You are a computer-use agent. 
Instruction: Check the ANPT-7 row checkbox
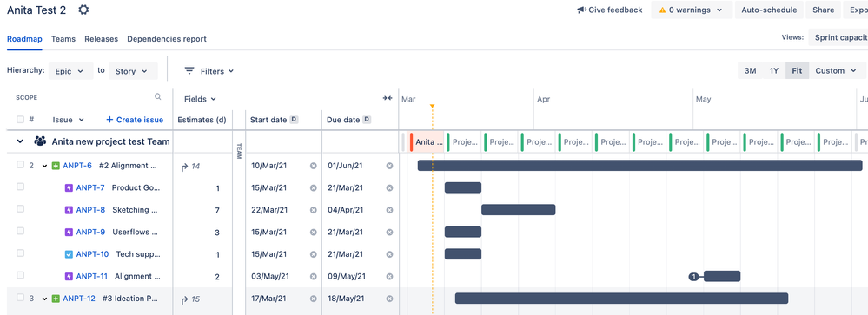coord(21,187)
